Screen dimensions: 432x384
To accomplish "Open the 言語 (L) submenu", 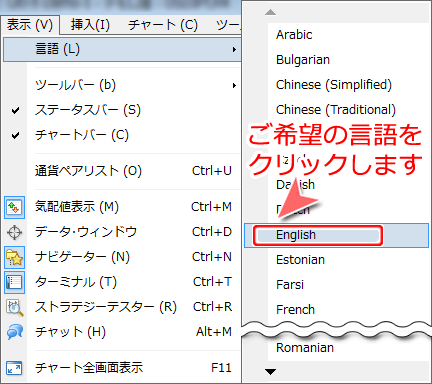I will pos(122,49).
